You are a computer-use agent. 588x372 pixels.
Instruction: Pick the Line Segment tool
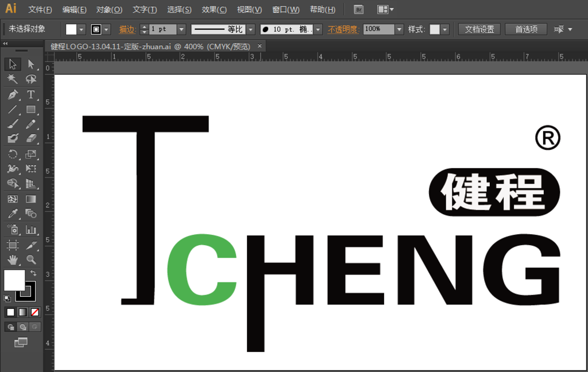(x=13, y=109)
